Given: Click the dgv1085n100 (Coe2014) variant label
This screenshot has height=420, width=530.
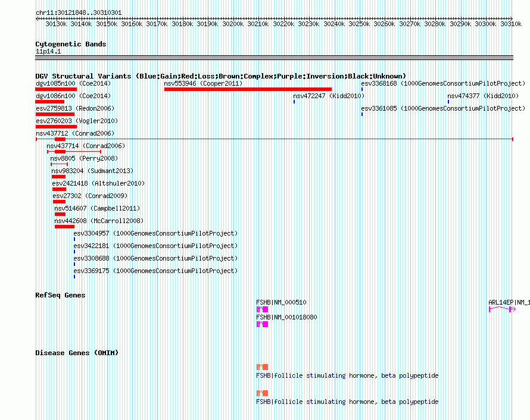Looking at the screenshot, I should [73, 83].
